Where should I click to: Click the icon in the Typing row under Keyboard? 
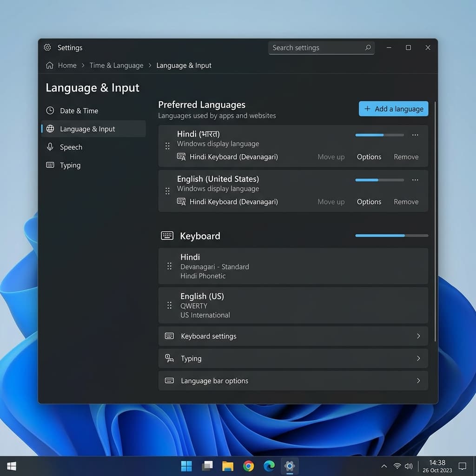[x=169, y=358]
